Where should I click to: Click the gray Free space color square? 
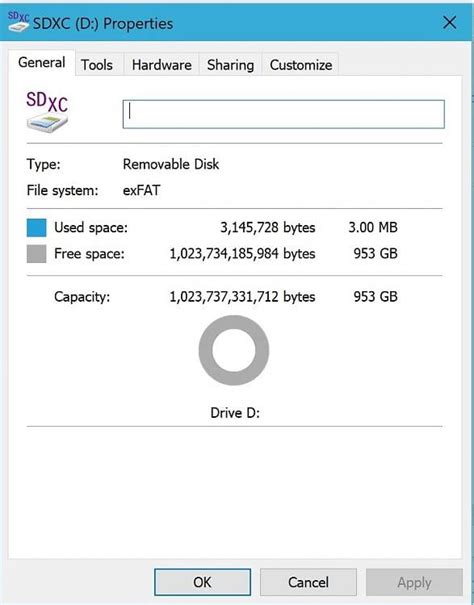pyautogui.click(x=36, y=254)
